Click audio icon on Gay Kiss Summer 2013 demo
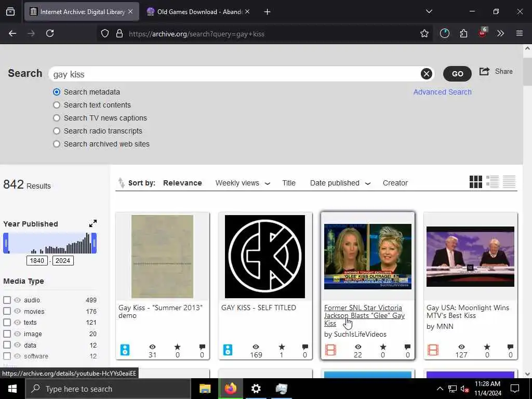Screen dimensions: 532x399 125,350
